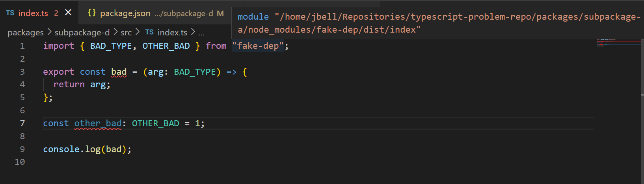Select the index.ts tab
The image size is (644, 184).
point(33,13)
